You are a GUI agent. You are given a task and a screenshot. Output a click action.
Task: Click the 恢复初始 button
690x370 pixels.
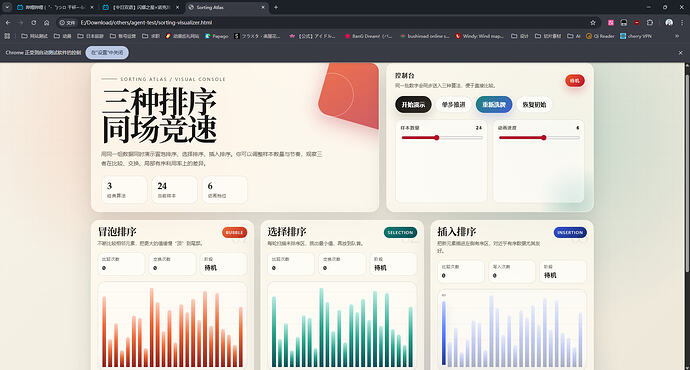pos(534,105)
